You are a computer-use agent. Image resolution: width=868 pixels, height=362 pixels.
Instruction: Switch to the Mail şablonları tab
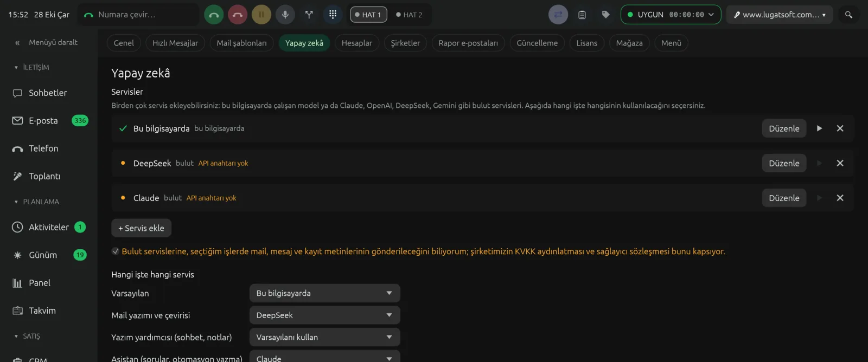(x=241, y=43)
